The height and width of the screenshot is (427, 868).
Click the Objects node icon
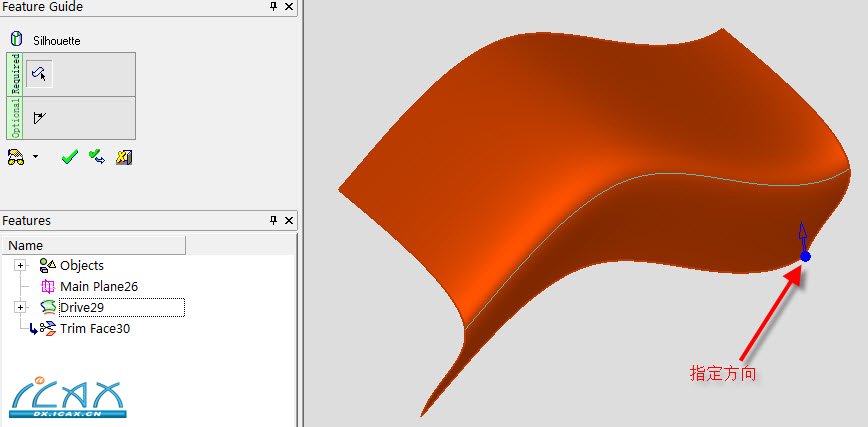pyautogui.click(x=48, y=266)
